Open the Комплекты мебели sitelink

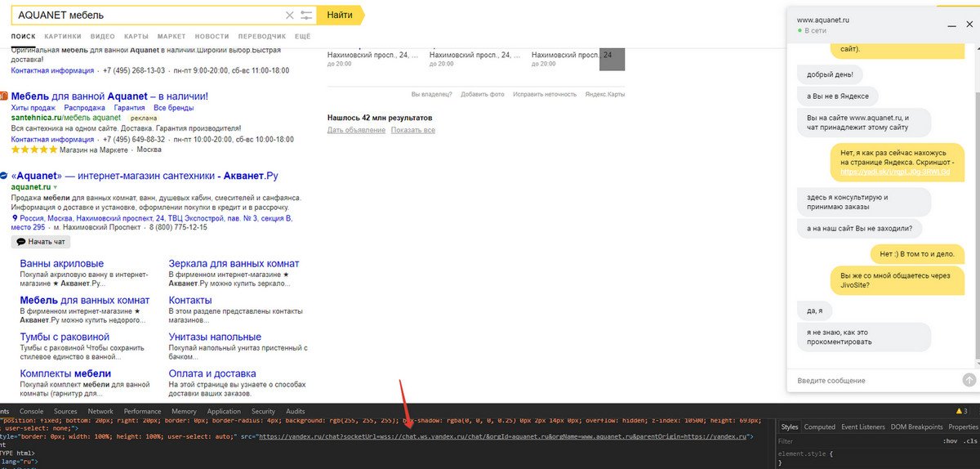[65, 373]
